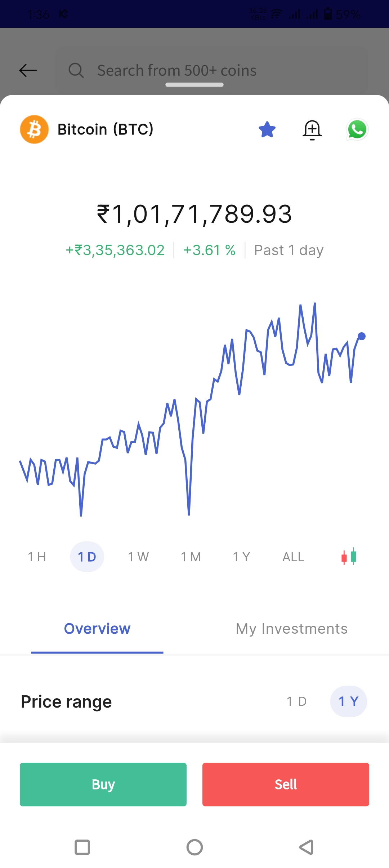
Task: Set Price range to 1 Y
Action: click(x=348, y=701)
